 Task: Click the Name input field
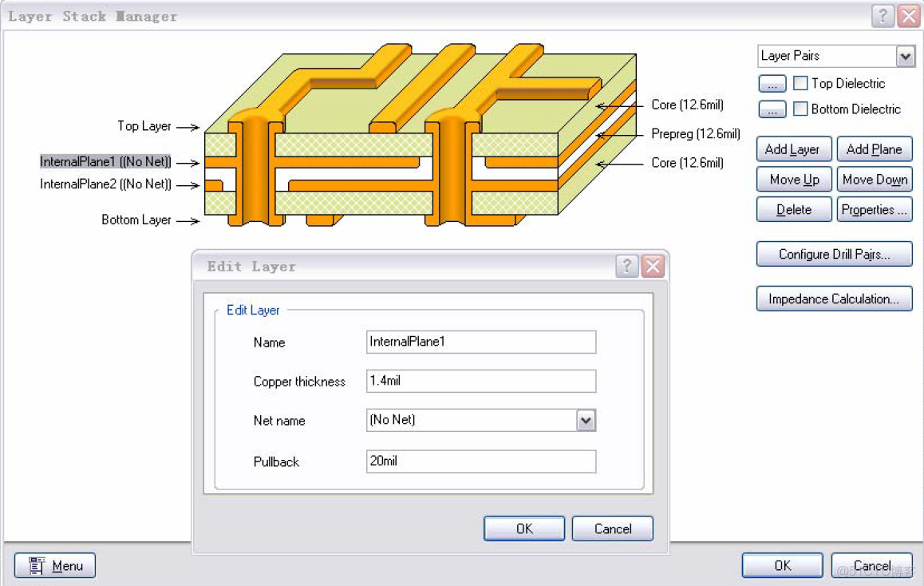[481, 342]
